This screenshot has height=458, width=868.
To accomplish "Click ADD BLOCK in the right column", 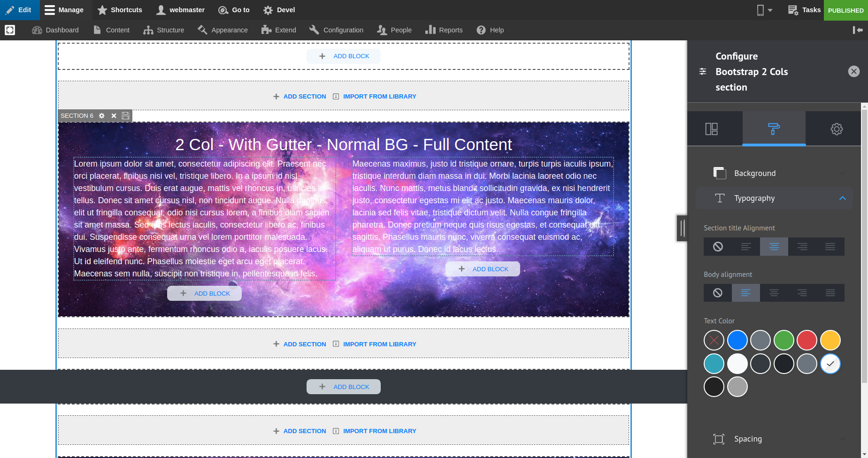I will (483, 269).
